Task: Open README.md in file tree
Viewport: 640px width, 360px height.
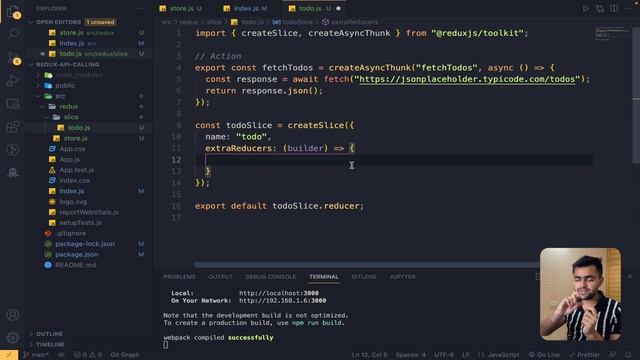Action: click(76, 265)
